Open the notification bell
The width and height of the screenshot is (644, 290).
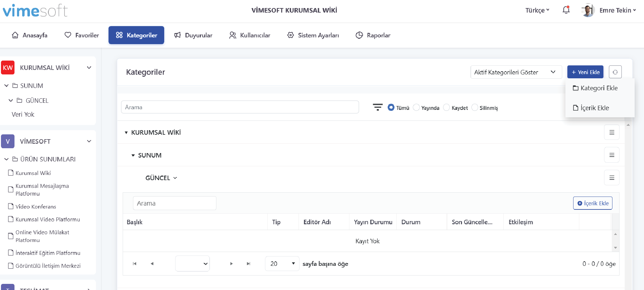pyautogui.click(x=566, y=10)
